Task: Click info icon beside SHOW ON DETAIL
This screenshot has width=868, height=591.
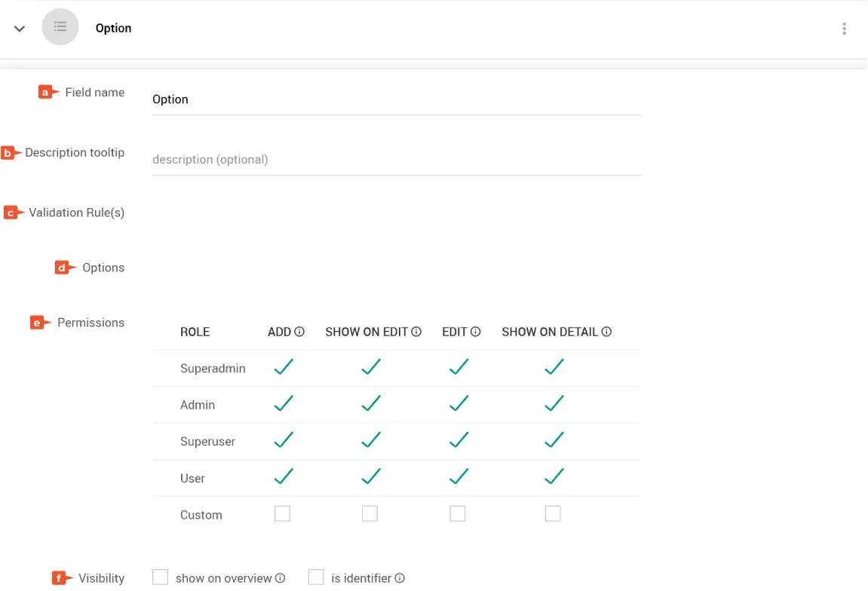Action: (606, 332)
